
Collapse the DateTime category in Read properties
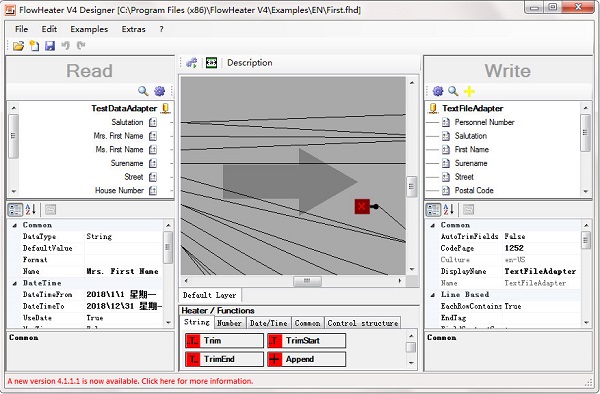tap(15, 283)
